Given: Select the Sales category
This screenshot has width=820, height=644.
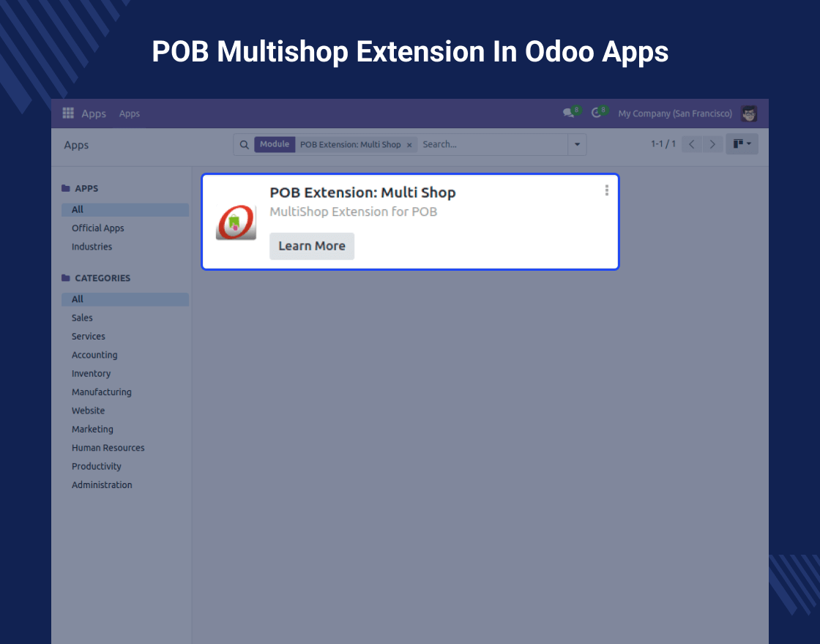Looking at the screenshot, I should coord(82,318).
